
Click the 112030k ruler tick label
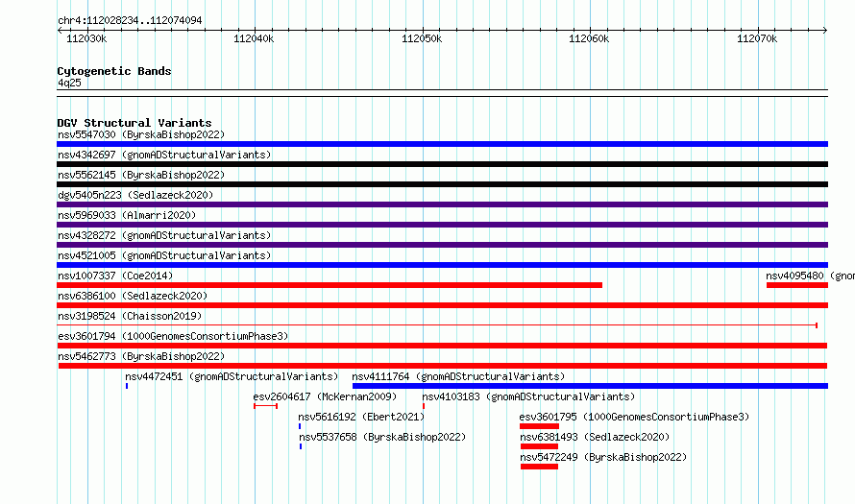click(86, 38)
